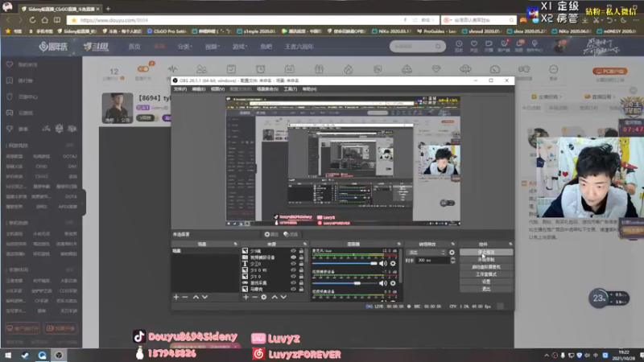
Task: Pop out Controls dock header icon
Action: 510,245
